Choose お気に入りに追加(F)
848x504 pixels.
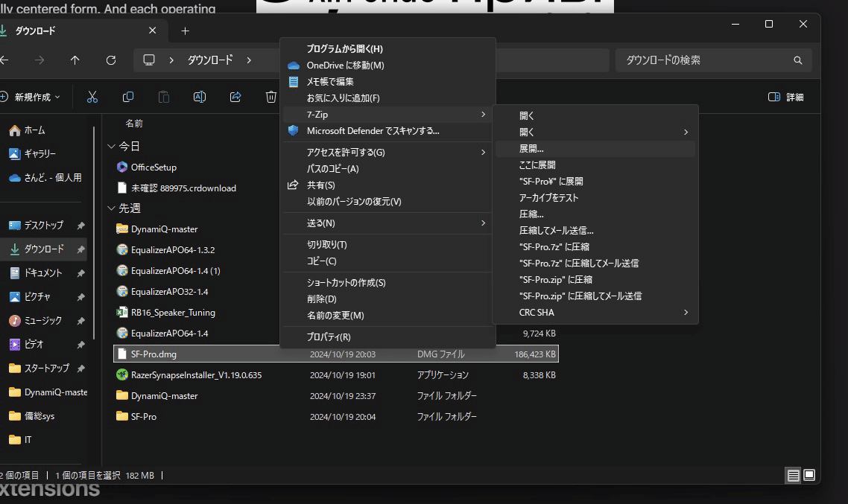(x=387, y=98)
